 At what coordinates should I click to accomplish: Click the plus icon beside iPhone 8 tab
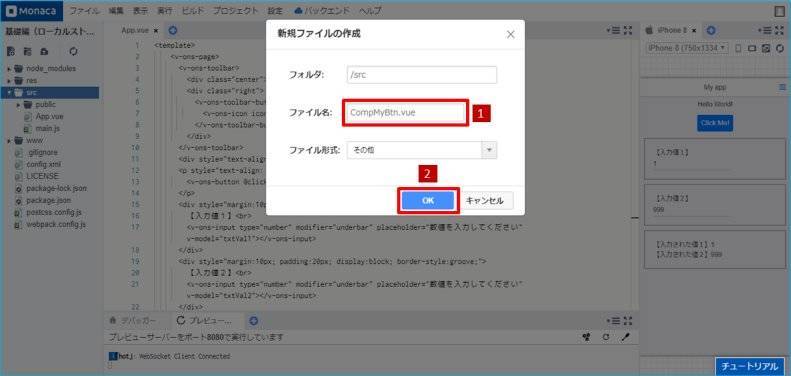(711, 30)
